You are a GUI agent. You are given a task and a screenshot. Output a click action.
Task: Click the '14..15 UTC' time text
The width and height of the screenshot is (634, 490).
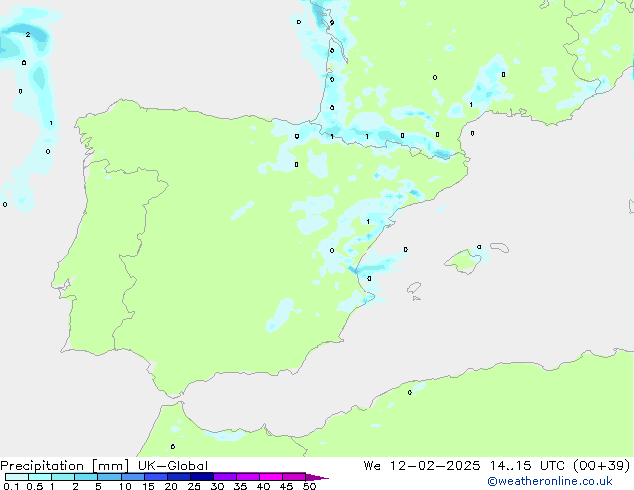click(x=527, y=466)
